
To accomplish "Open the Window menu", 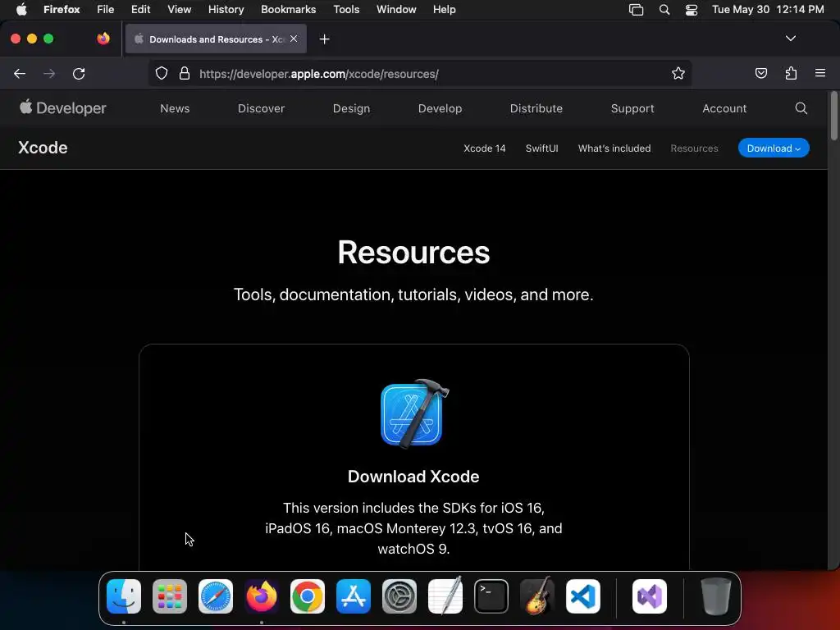I will 396,9.
